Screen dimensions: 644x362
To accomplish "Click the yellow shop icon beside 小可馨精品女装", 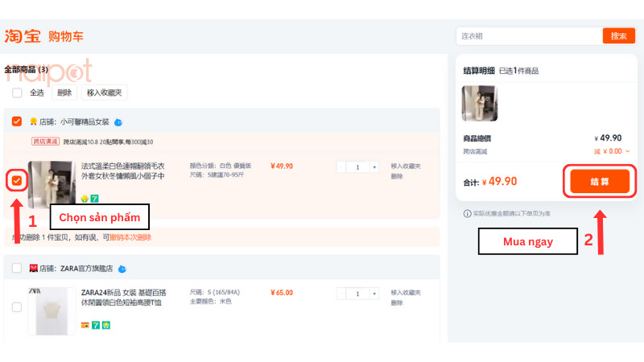I will tap(33, 122).
